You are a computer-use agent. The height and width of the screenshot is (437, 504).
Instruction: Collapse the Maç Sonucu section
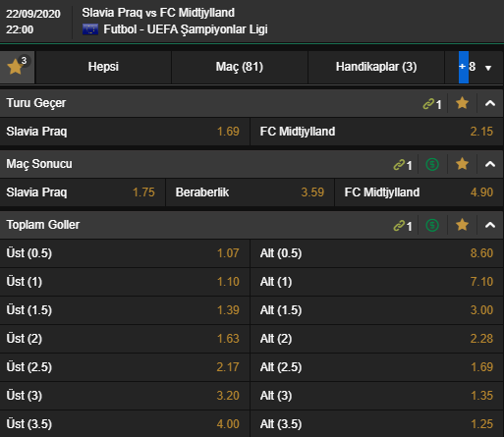[490, 164]
